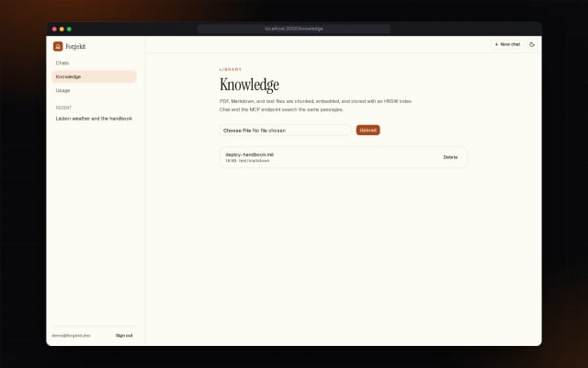Click the Upload button

click(367, 130)
